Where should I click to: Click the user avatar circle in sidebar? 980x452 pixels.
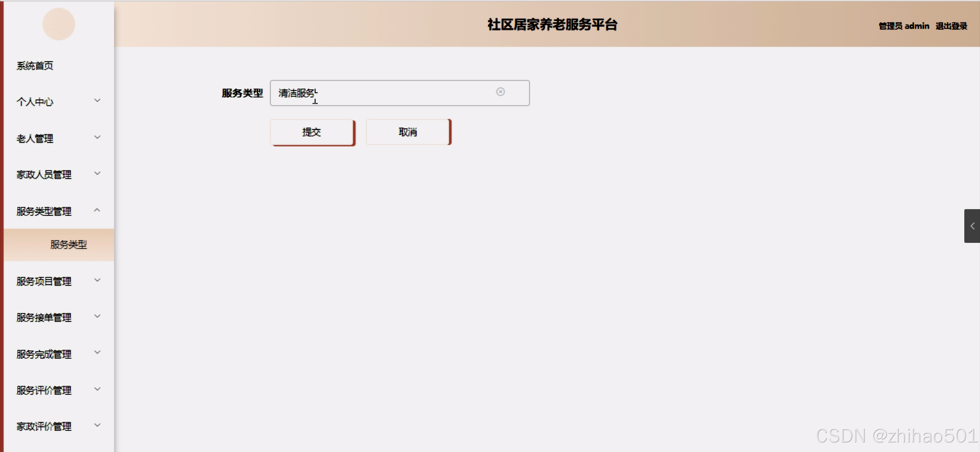coord(58,24)
